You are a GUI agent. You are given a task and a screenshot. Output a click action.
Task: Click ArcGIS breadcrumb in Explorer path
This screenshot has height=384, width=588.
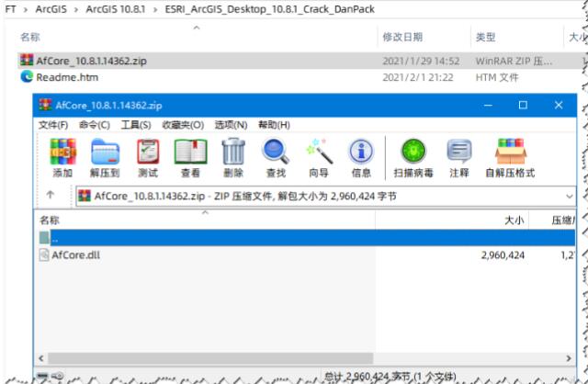pos(51,9)
